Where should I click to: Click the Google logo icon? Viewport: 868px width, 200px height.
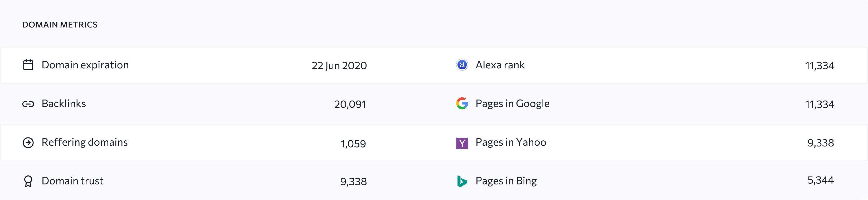pos(462,103)
